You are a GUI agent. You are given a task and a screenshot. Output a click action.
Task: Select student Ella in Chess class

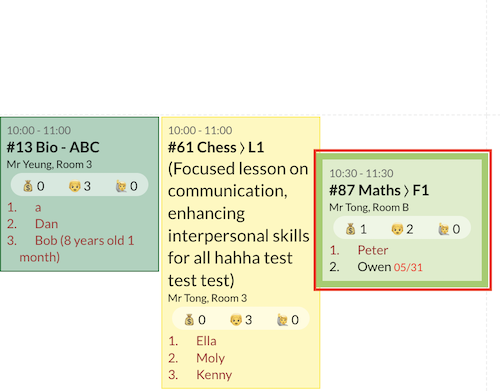[206, 341]
